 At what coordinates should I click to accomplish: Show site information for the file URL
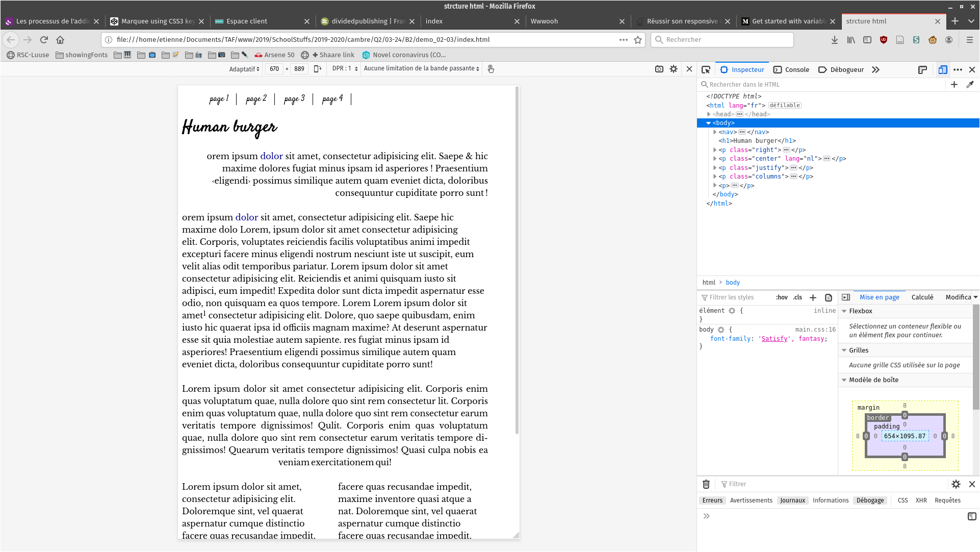tap(109, 40)
